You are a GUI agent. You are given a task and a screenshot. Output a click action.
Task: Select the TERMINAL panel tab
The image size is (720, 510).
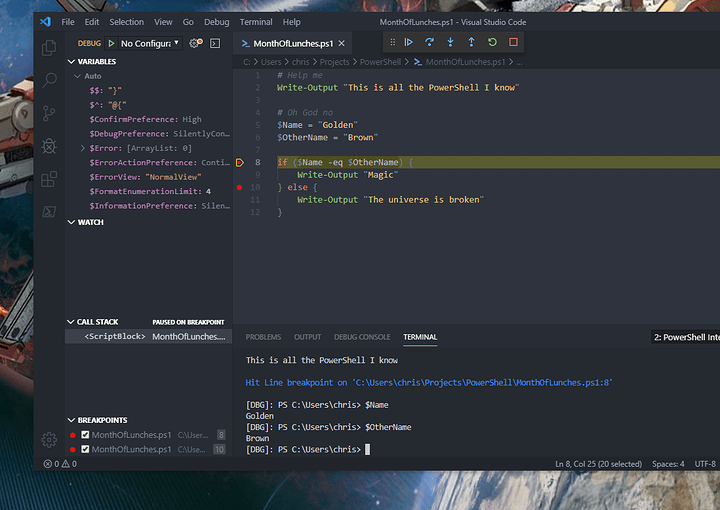click(x=420, y=337)
